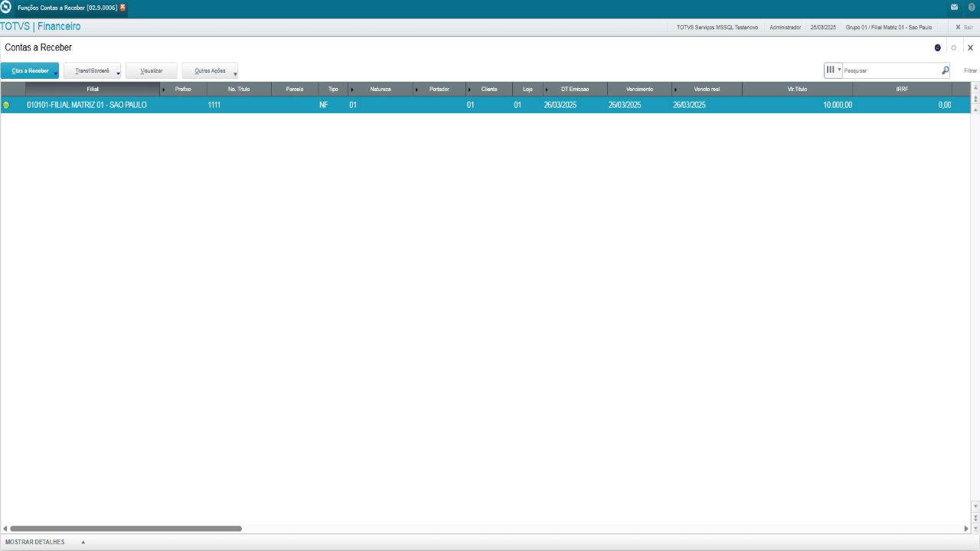The image size is (980, 551).
Task: Focus the Pesquisar search field
Action: coord(891,70)
